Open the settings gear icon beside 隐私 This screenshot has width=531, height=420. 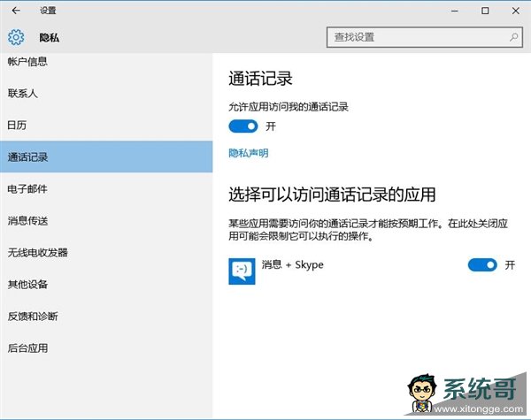click(16, 37)
